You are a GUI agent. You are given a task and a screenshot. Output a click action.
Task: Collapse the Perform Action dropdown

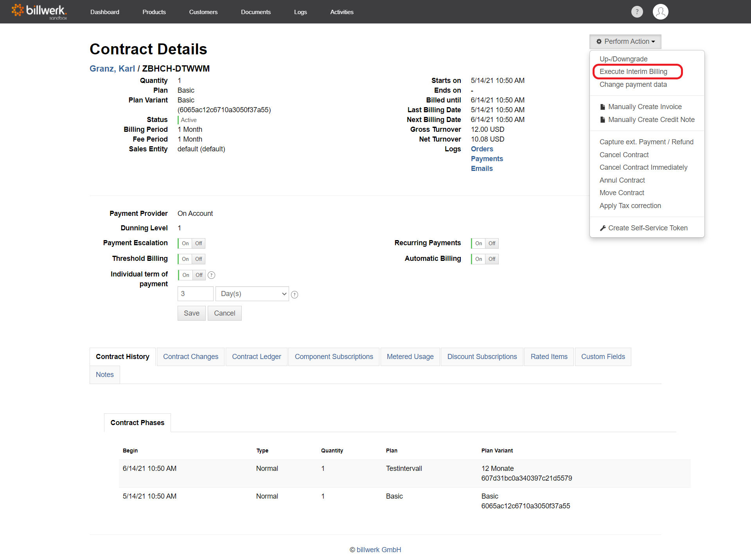(x=625, y=41)
